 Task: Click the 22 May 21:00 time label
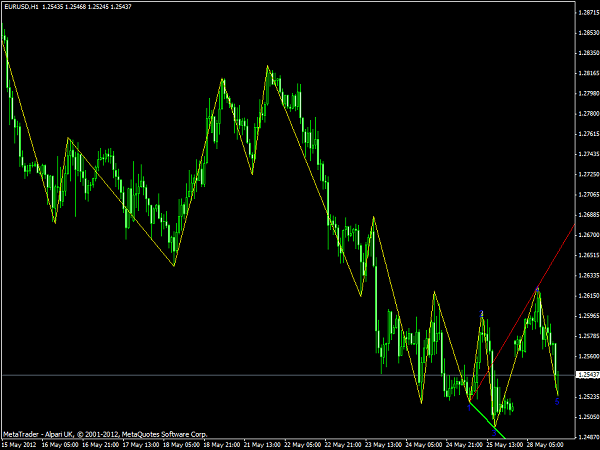[x=344, y=445]
